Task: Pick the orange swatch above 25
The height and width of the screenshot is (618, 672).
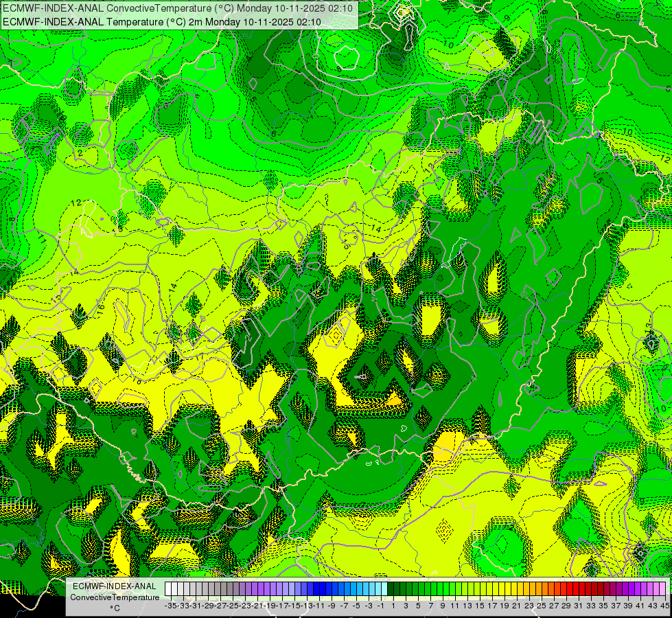Action: [x=539, y=589]
